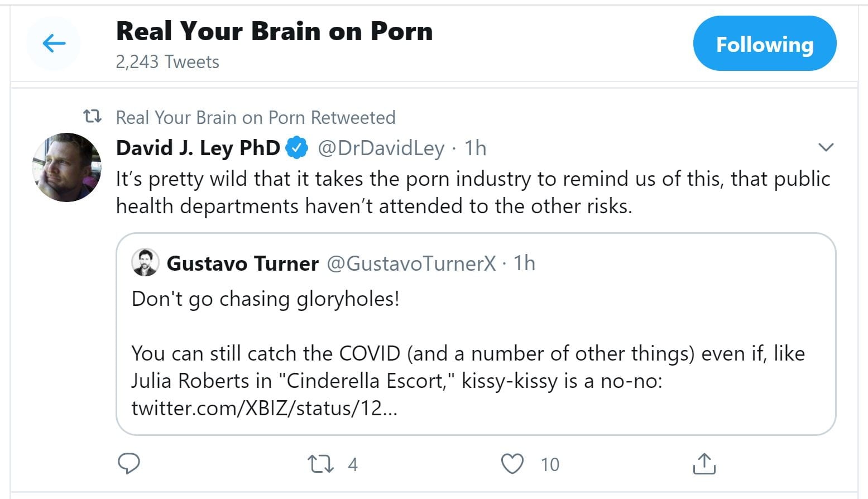Click David J. Ley's verified badge

click(296, 148)
